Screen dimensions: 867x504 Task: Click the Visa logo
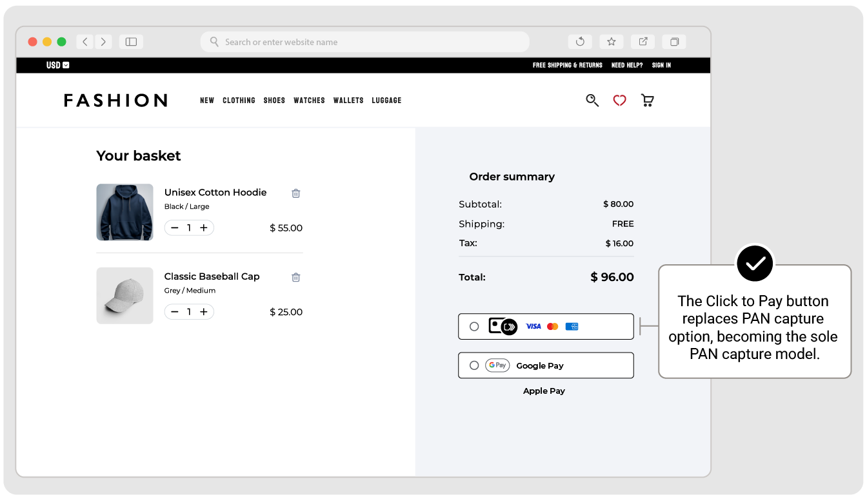(533, 327)
